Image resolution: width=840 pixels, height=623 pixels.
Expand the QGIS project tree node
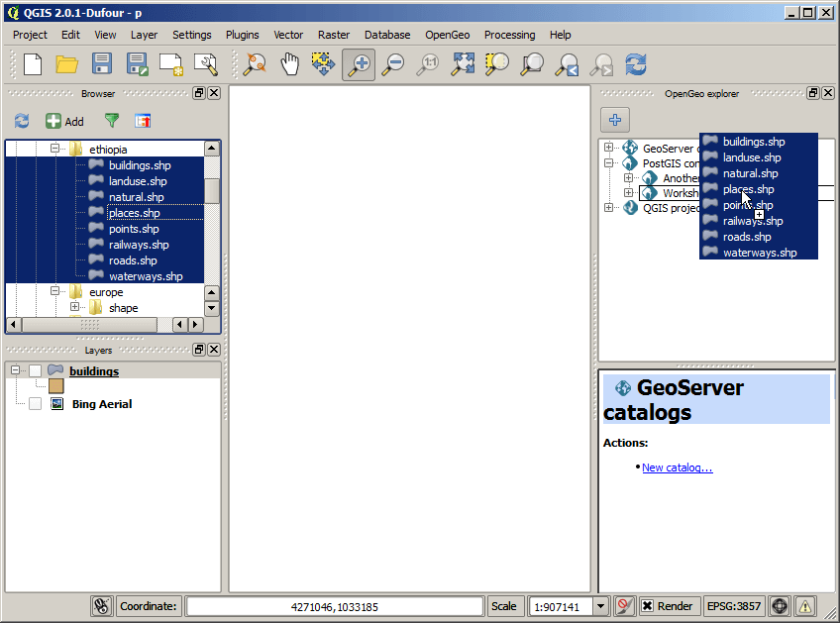608,207
